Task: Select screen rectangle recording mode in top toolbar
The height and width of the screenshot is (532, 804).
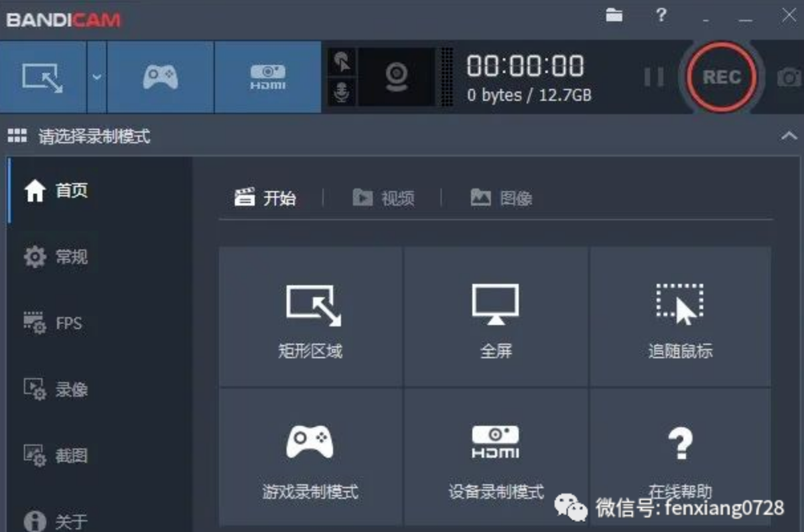Action: [43, 77]
